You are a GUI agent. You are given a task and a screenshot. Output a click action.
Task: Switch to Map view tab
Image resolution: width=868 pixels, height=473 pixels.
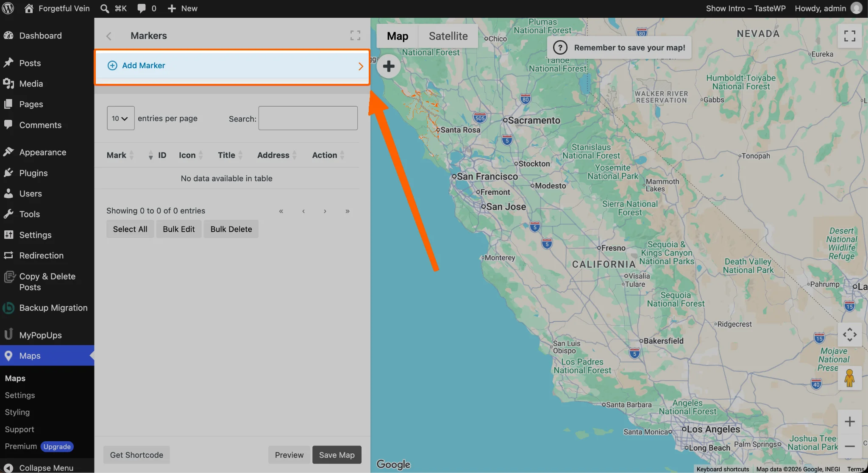pos(397,36)
